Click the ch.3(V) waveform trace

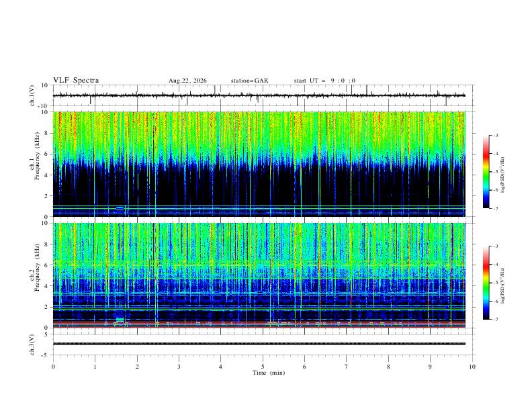[x=259, y=344]
